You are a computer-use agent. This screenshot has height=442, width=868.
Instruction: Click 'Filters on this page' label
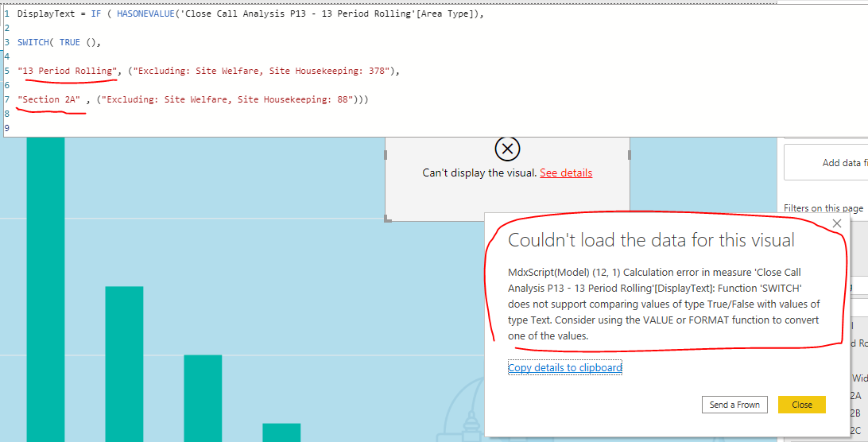pos(823,208)
